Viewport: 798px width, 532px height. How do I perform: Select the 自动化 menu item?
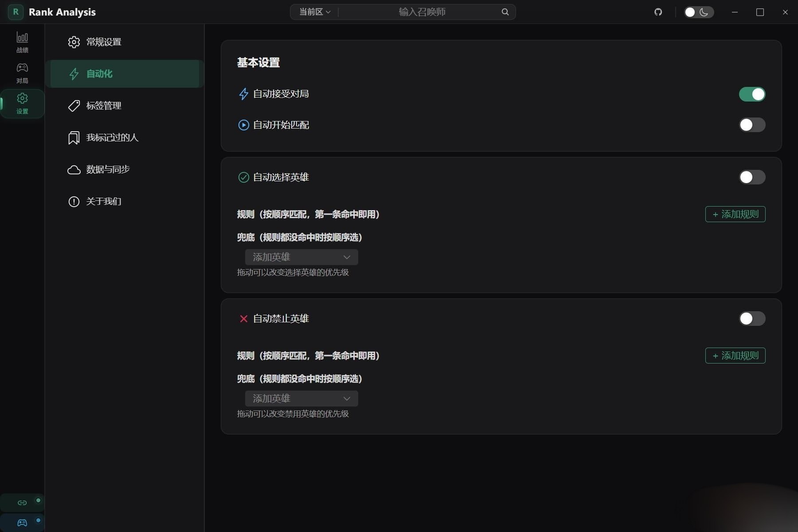tap(125, 74)
